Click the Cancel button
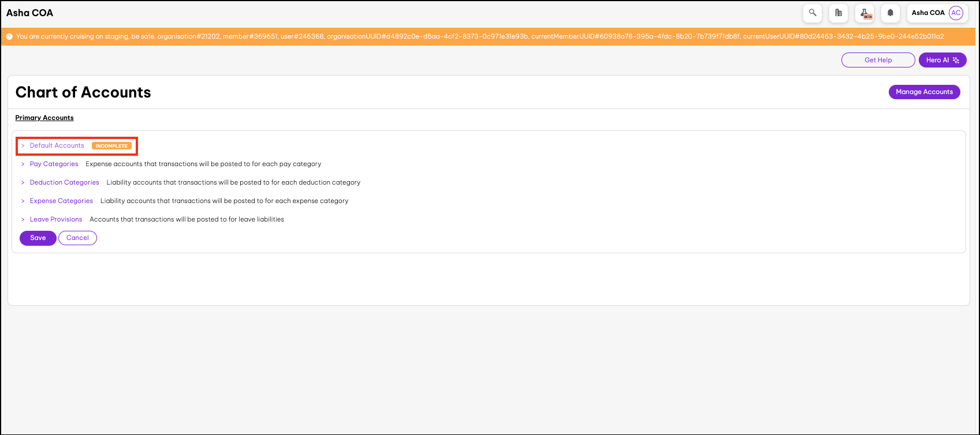The image size is (980, 435). coord(77,238)
